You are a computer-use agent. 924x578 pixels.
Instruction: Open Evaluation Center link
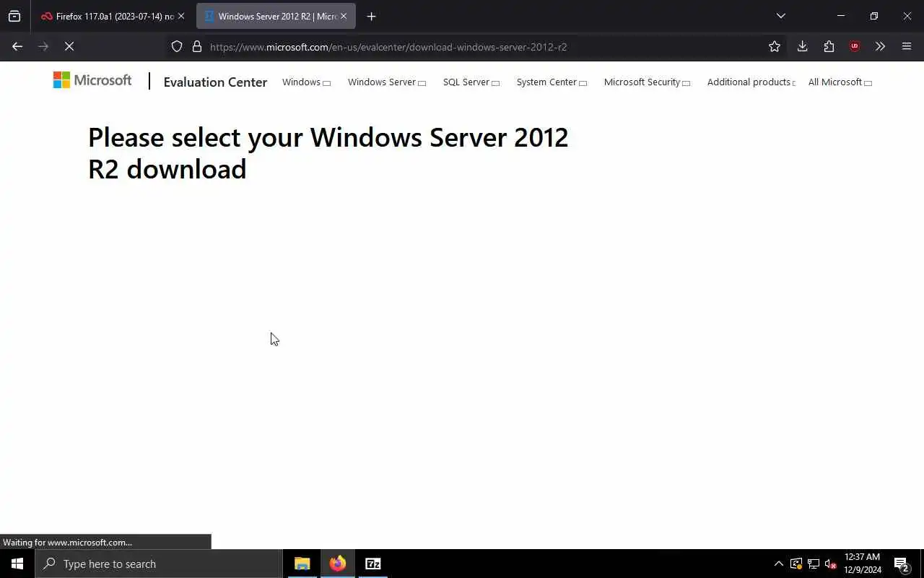tap(215, 82)
